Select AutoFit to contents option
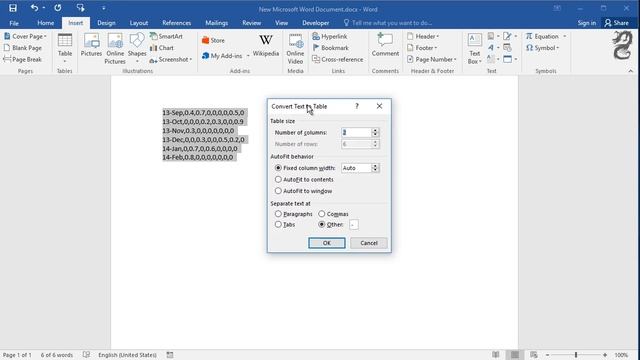 point(304,179)
